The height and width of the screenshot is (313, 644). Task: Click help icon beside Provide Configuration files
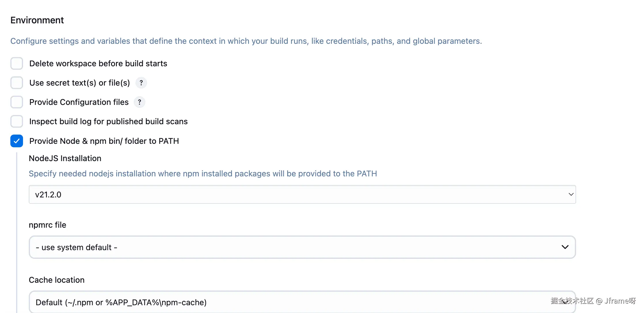tap(140, 102)
